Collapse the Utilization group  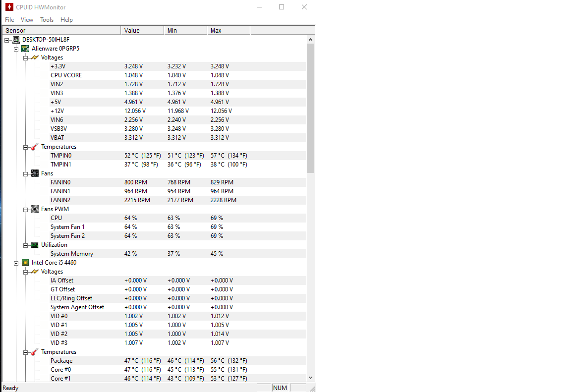point(25,245)
